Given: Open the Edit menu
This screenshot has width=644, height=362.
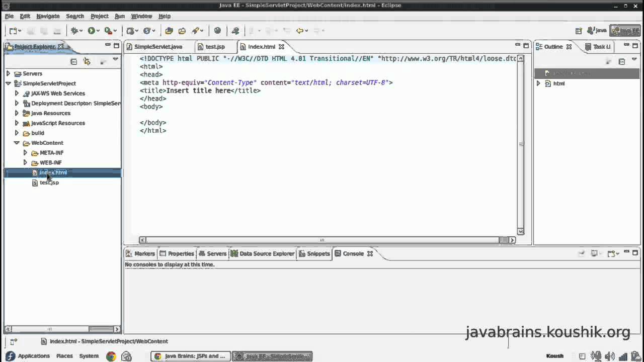Looking at the screenshot, I should coord(25,16).
